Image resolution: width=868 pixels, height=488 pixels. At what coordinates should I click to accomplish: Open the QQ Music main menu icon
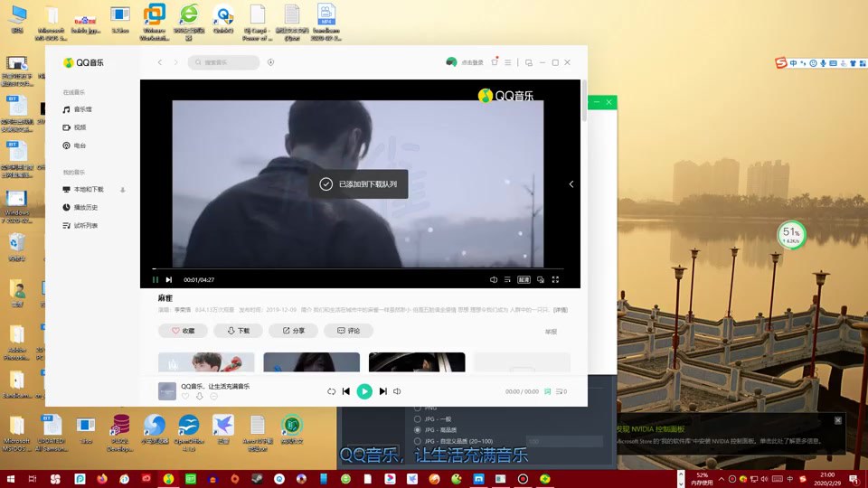[x=507, y=62]
